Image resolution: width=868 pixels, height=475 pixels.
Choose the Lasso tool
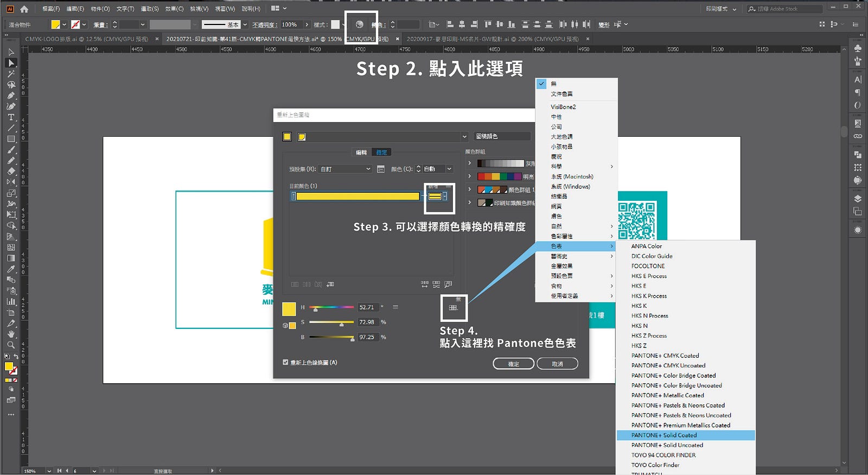[11, 85]
